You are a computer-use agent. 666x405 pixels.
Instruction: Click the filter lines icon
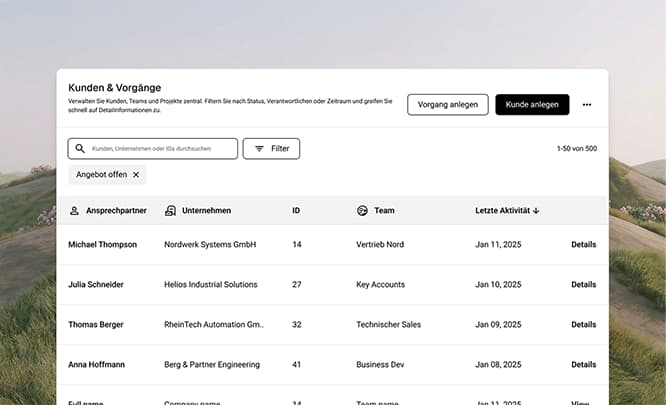point(259,149)
